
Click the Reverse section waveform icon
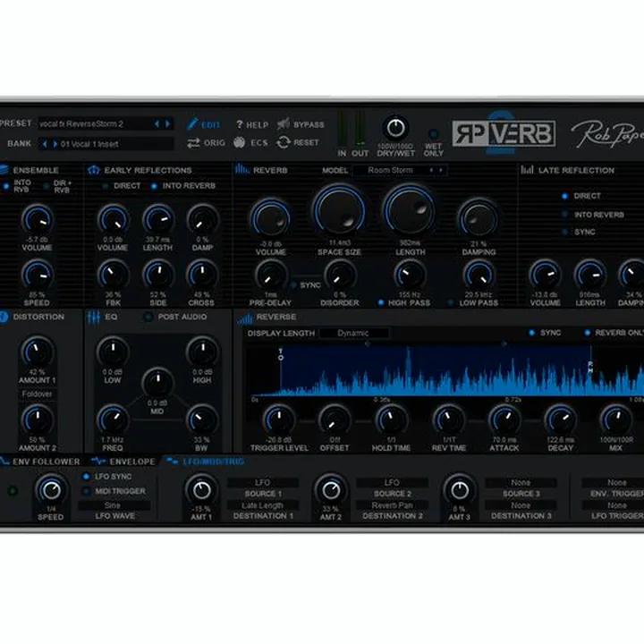[245, 318]
